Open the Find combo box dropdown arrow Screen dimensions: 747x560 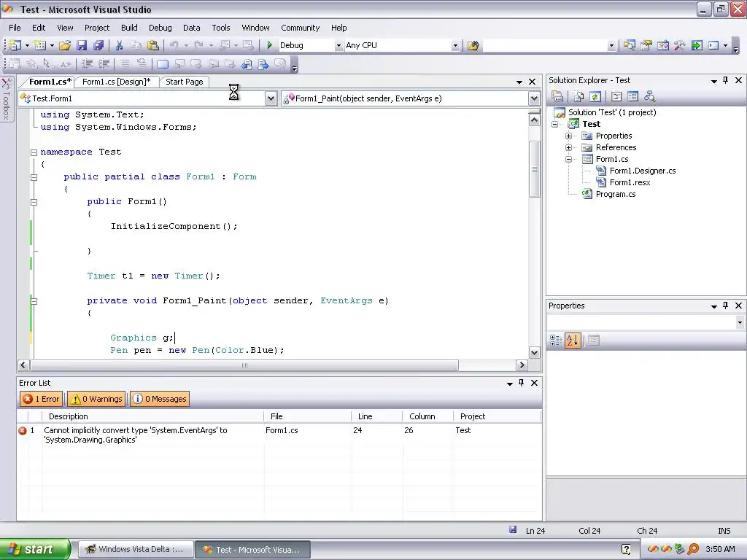pyautogui.click(x=611, y=46)
